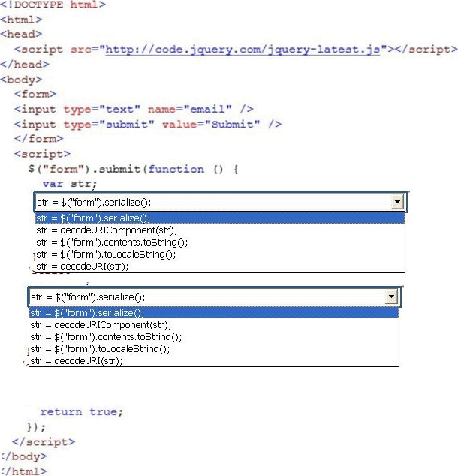Screen dimensions: 458x476
Task: Click the upper combo box selected value field
Action: pyautogui.click(x=210, y=203)
